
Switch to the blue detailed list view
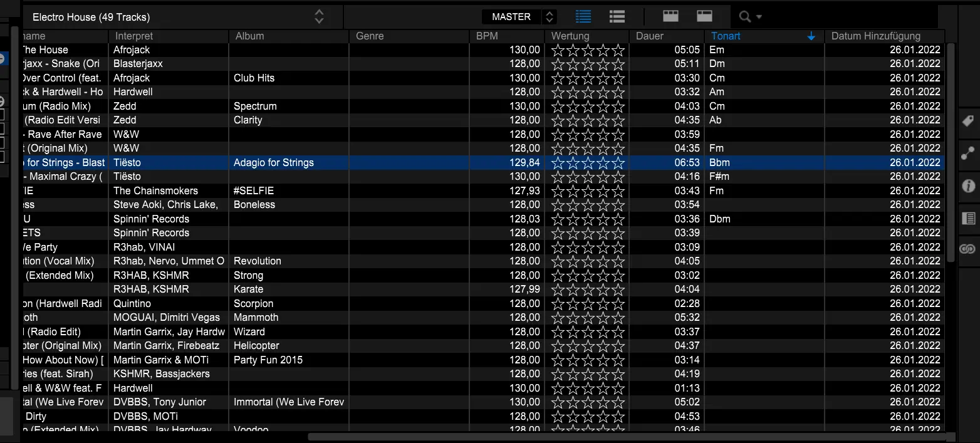pos(583,17)
